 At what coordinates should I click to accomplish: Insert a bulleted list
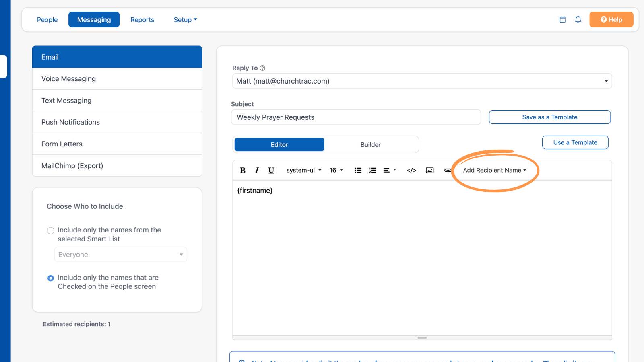(358, 170)
